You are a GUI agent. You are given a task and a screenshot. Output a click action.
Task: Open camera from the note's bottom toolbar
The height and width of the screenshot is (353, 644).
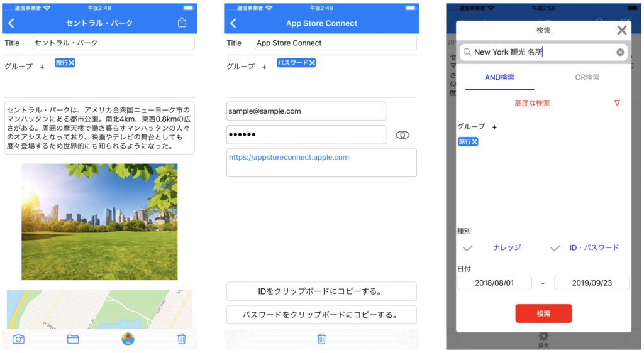coord(19,339)
